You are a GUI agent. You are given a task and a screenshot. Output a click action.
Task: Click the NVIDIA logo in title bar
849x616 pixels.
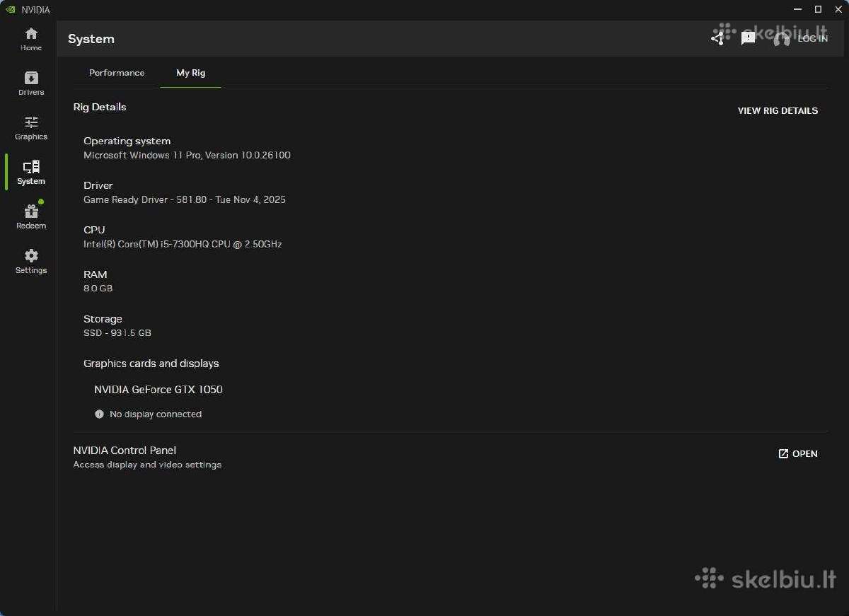(11, 10)
